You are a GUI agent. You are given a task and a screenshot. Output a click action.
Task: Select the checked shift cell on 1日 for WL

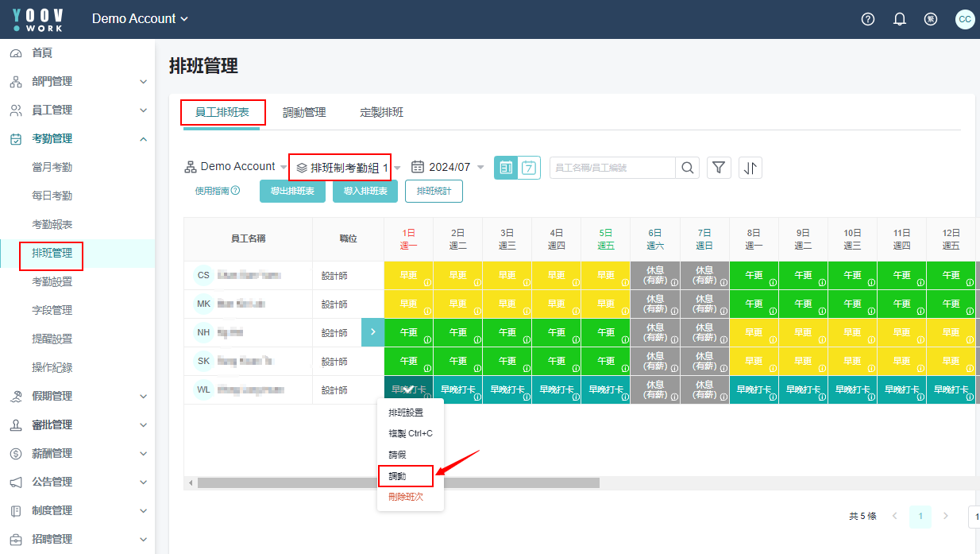(x=408, y=389)
